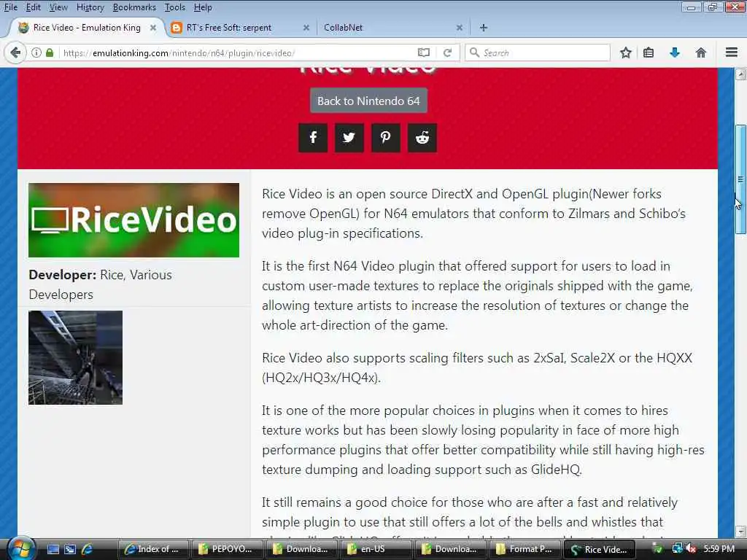747x560 pixels.
Task: Click the browser back arrow button
Action: (x=15, y=52)
